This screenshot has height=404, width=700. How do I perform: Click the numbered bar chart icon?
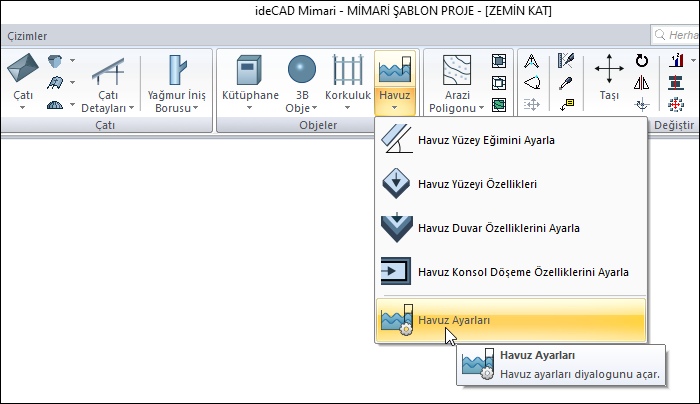point(676,60)
